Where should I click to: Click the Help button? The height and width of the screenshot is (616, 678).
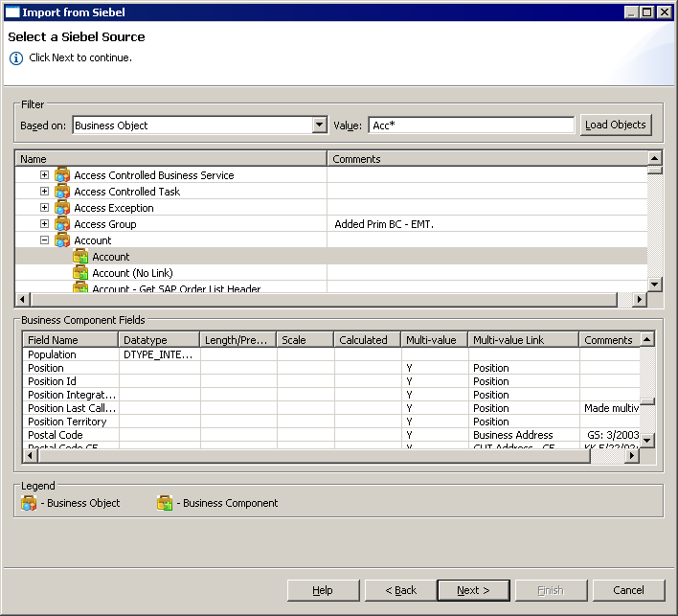point(323,590)
